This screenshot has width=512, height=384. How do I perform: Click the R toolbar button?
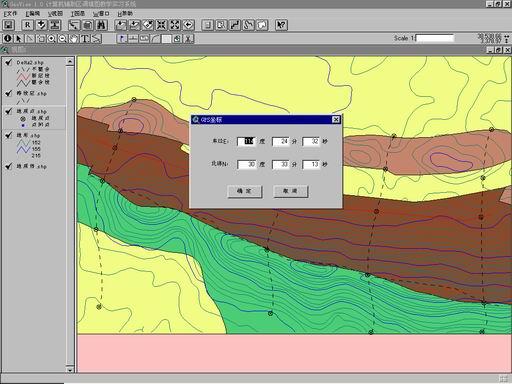click(27, 25)
